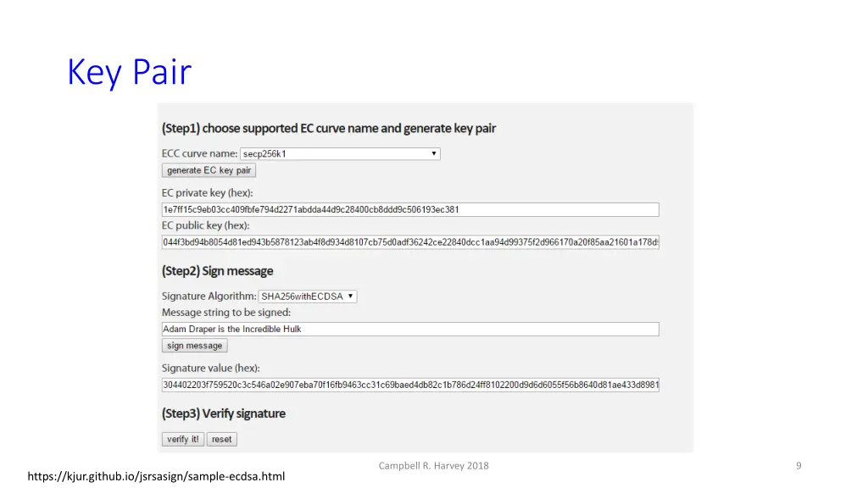The height and width of the screenshot is (488, 868).
Task: Click the verify it! button
Action: [x=183, y=440]
